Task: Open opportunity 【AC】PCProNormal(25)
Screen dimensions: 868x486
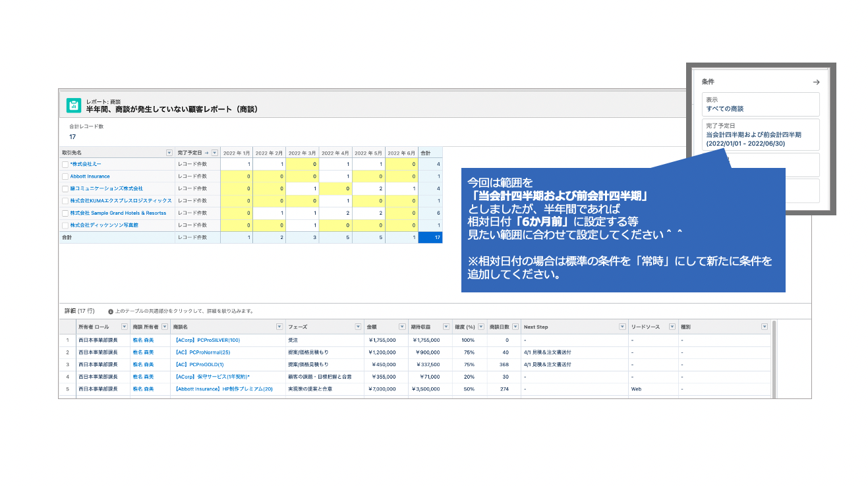Action: [x=202, y=352]
